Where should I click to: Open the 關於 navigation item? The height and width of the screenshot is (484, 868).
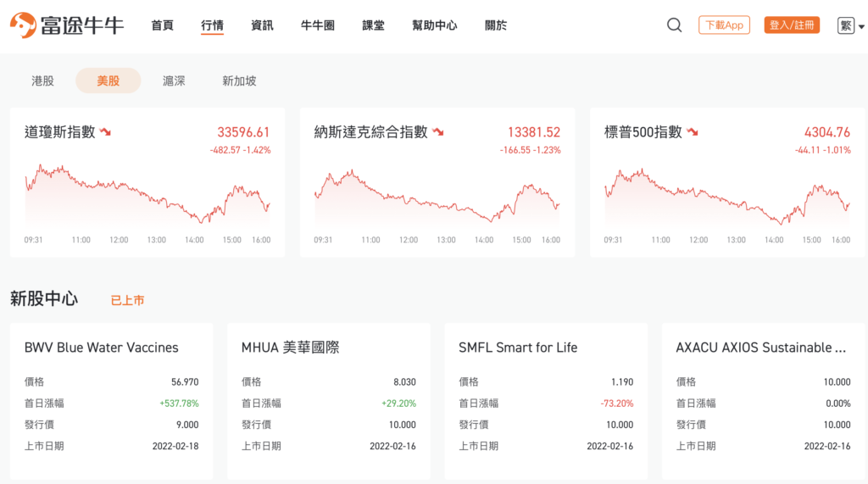[x=495, y=25]
